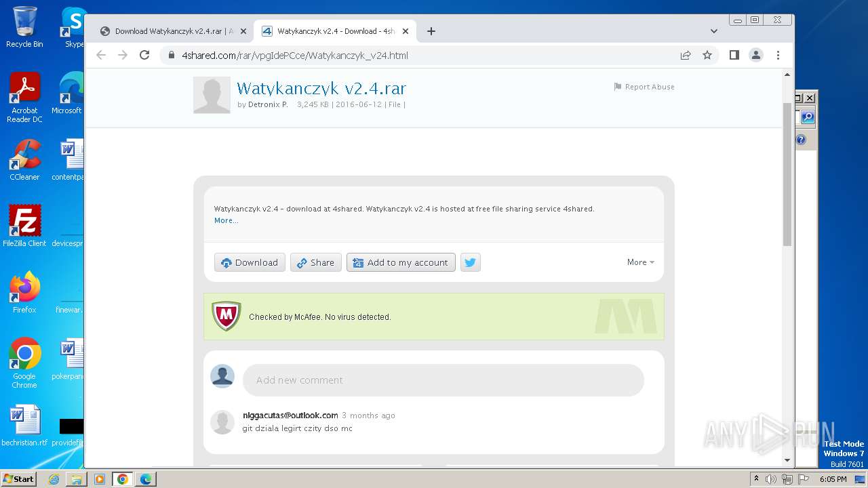Focus the address bar URL
Image resolution: width=868 pixels, height=488 pixels.
click(295, 56)
